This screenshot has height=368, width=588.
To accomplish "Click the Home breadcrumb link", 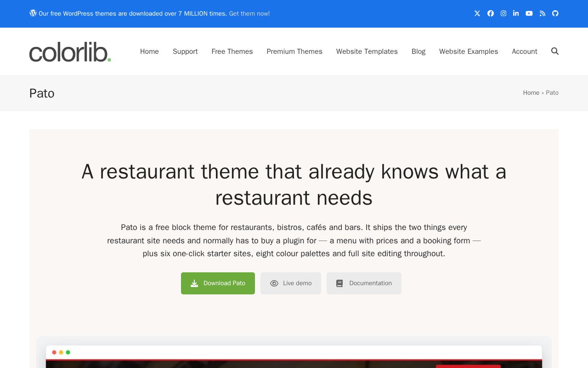I will [531, 93].
